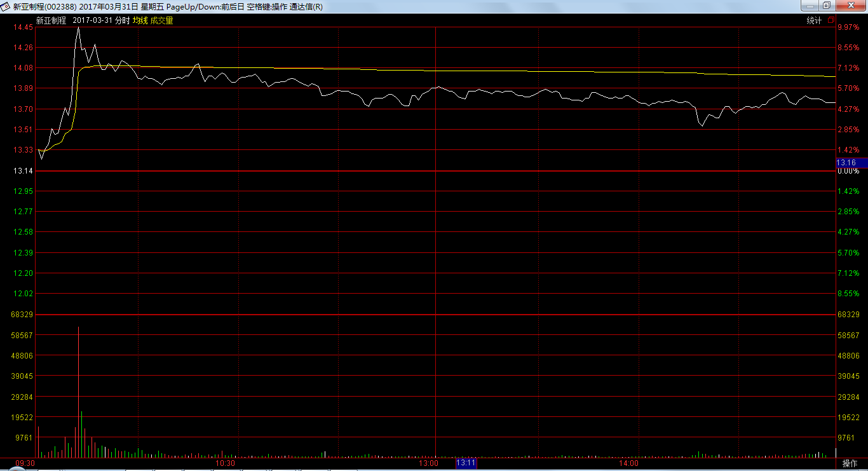Click the 12.02 lowest price label
The width and height of the screenshot is (868, 471).
point(24,294)
